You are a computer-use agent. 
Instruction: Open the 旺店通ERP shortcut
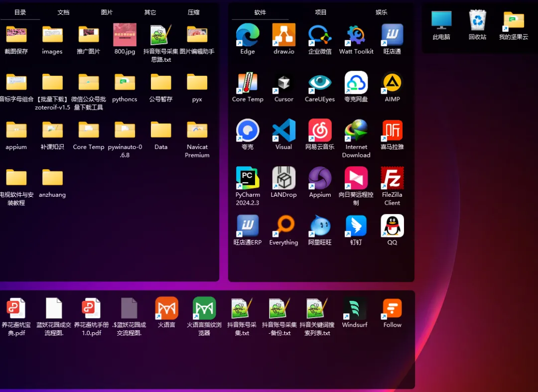pyautogui.click(x=248, y=225)
